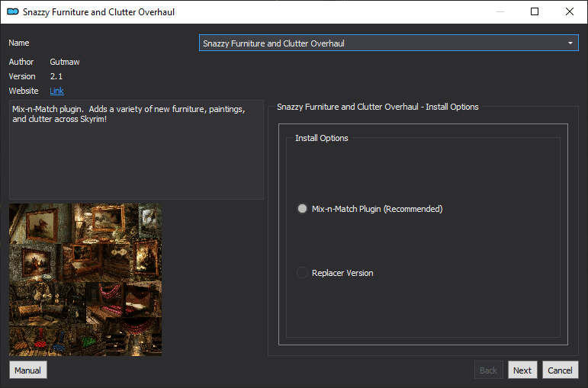Screen dimensions: 588x388
Task: Click the Manual button
Action: (27, 370)
